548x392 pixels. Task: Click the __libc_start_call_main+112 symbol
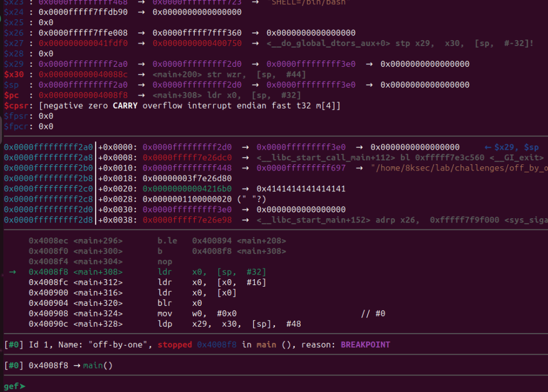pos(326,158)
